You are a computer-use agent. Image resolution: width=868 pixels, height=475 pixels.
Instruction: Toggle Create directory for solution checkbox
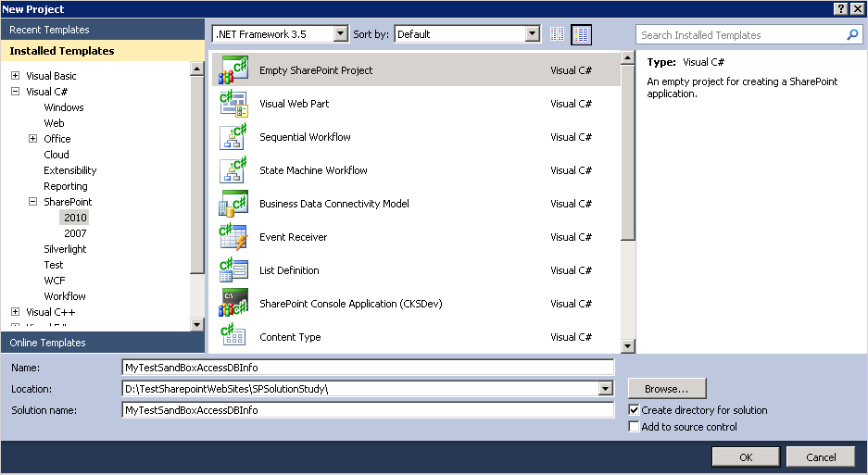(634, 409)
